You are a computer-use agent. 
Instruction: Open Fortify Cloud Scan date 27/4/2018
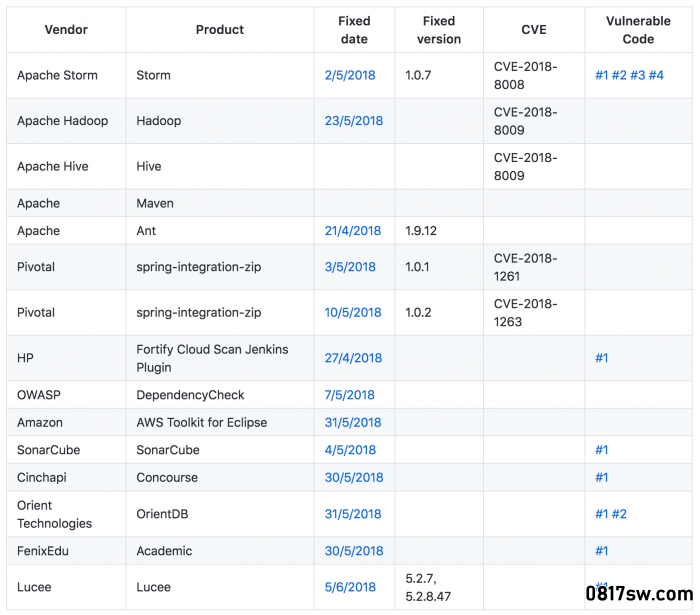353,358
